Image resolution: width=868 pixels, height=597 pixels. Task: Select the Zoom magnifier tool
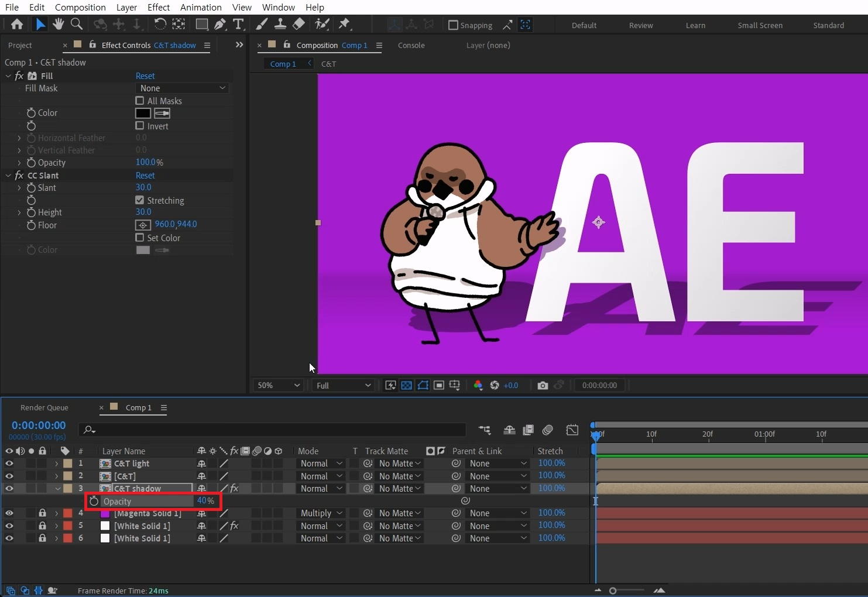click(x=76, y=24)
